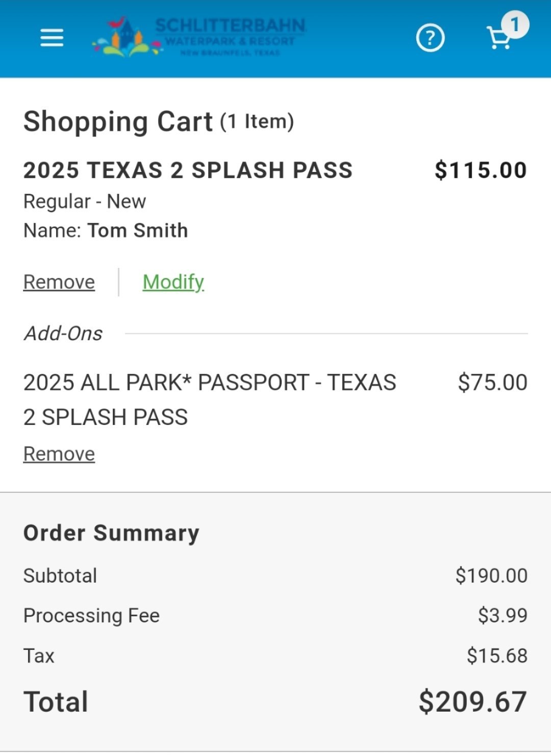The image size is (551, 756).
Task: Select the $209.67 total amount
Action: tap(472, 702)
